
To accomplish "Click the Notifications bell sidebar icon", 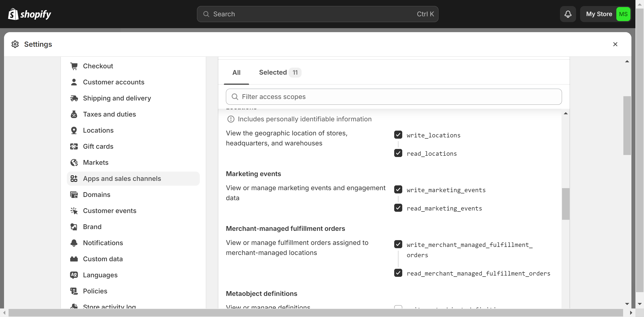I will click(74, 243).
